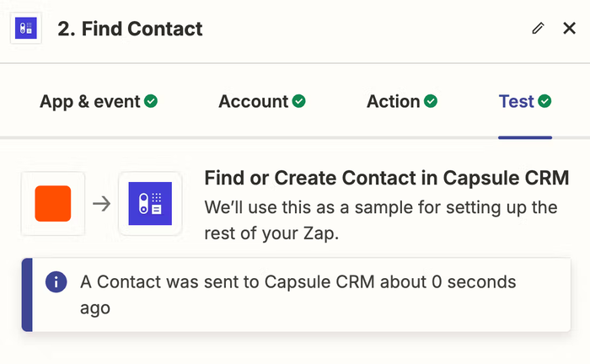Click the "We'll use this as a sample" description

pos(382,220)
